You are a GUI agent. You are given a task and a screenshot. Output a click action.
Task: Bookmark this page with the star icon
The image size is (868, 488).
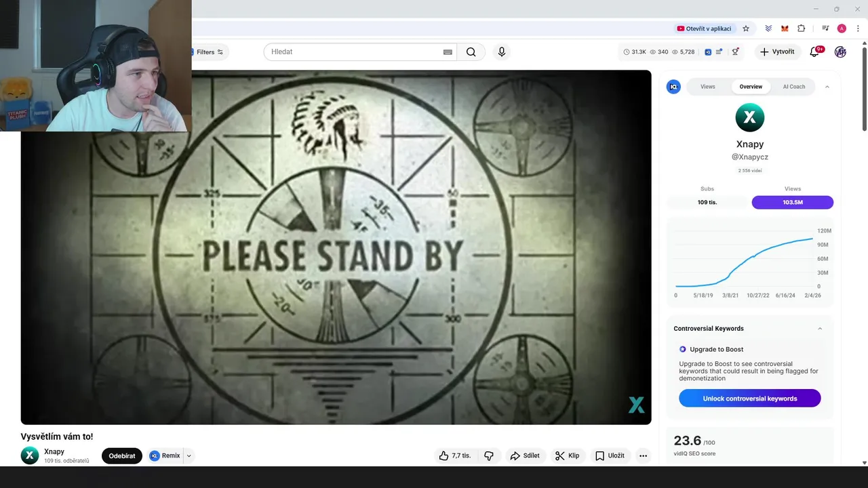pos(746,28)
